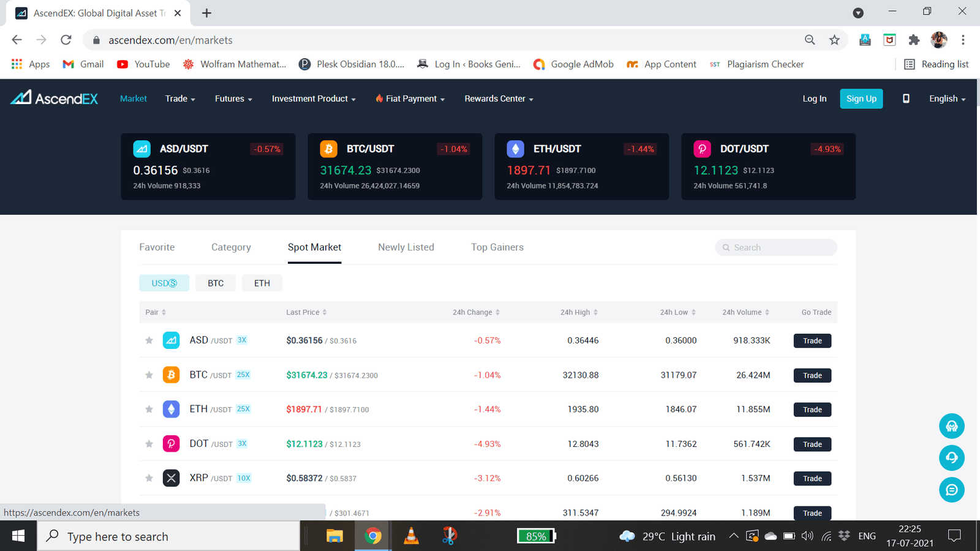Viewport: 980px width, 551px height.
Task: Open the Chrome extensions puzzle icon
Action: (914, 40)
